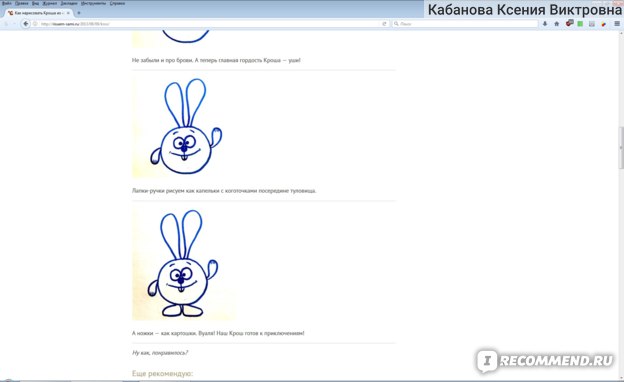Image resolution: width=624 pixels, height=382 pixels.
Task: Click the partial drawing at page top
Action: 184,39
